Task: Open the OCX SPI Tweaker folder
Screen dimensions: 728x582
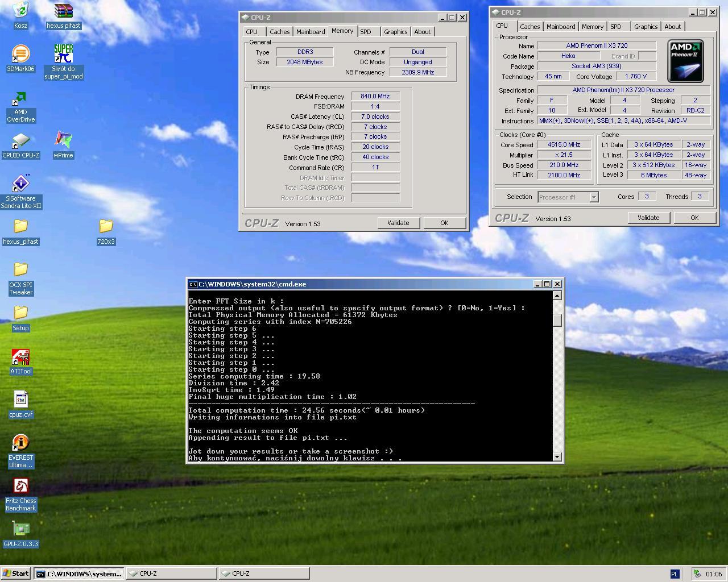Action: click(x=20, y=269)
